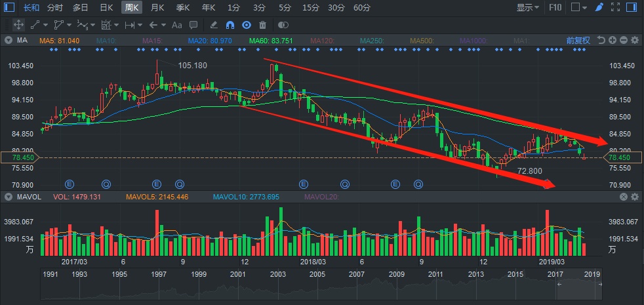Screen dimensions: 644x305
Task: Switch to 日K daily candlestick tab
Action: [105, 8]
